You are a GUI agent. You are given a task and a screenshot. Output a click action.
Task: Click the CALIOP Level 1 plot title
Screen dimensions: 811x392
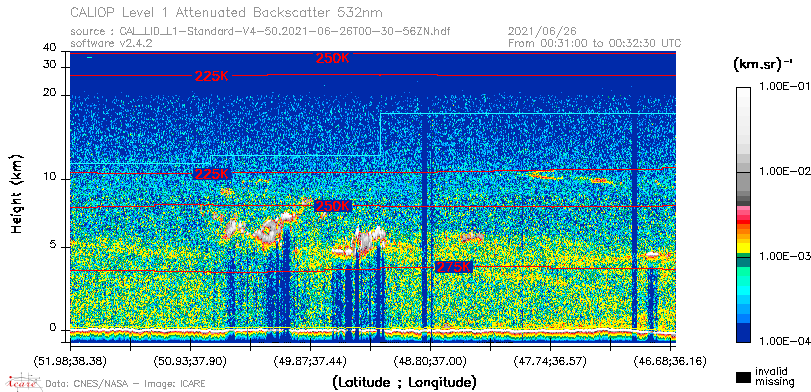point(227,12)
